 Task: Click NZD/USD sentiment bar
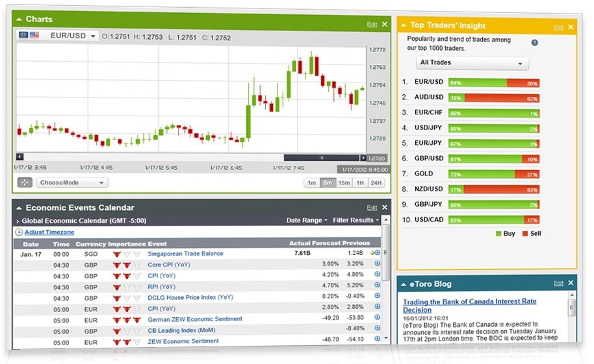[494, 189]
